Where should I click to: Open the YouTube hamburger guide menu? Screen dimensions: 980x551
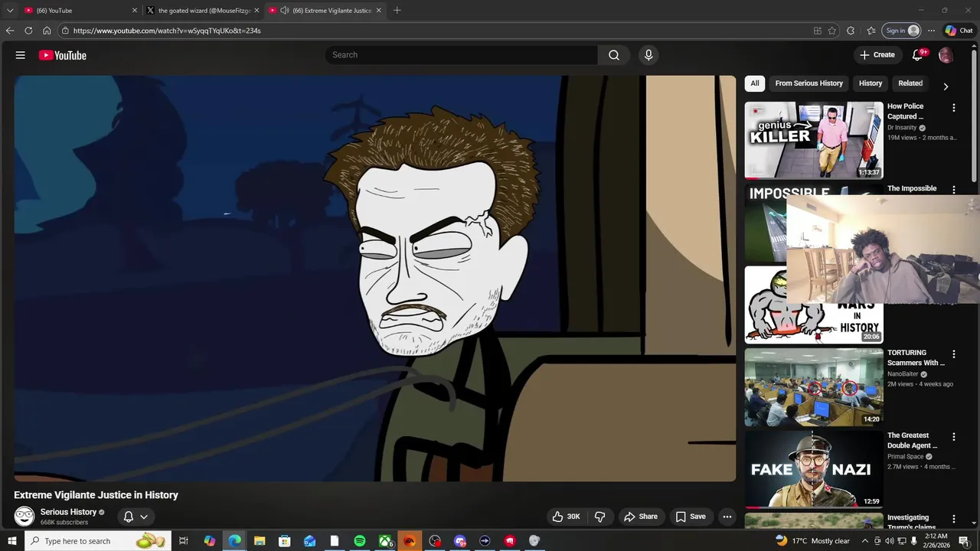click(x=21, y=55)
